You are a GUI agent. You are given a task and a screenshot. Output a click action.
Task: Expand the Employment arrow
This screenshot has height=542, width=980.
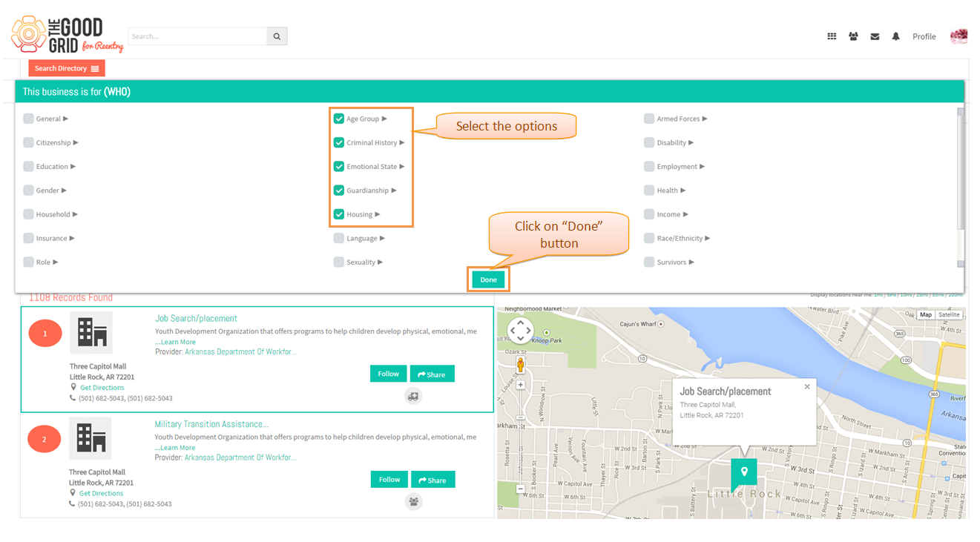(703, 166)
